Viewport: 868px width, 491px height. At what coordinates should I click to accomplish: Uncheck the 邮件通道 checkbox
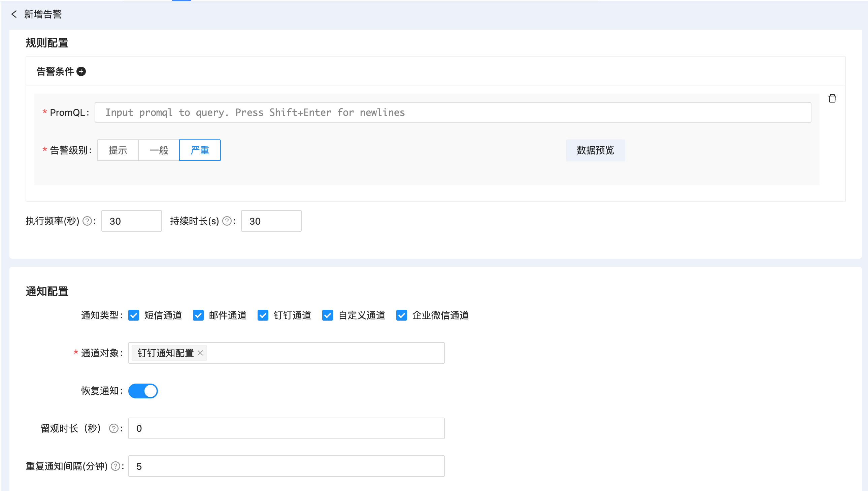198,315
